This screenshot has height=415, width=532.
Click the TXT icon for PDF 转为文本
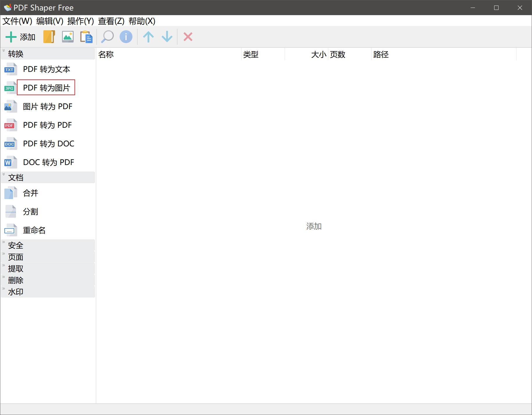tap(10, 69)
